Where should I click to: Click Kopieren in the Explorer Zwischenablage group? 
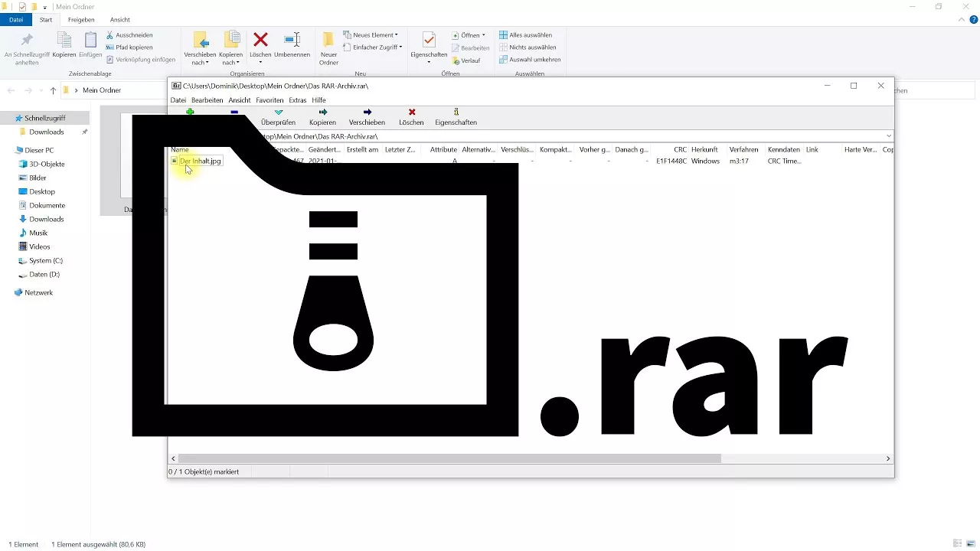click(x=64, y=46)
